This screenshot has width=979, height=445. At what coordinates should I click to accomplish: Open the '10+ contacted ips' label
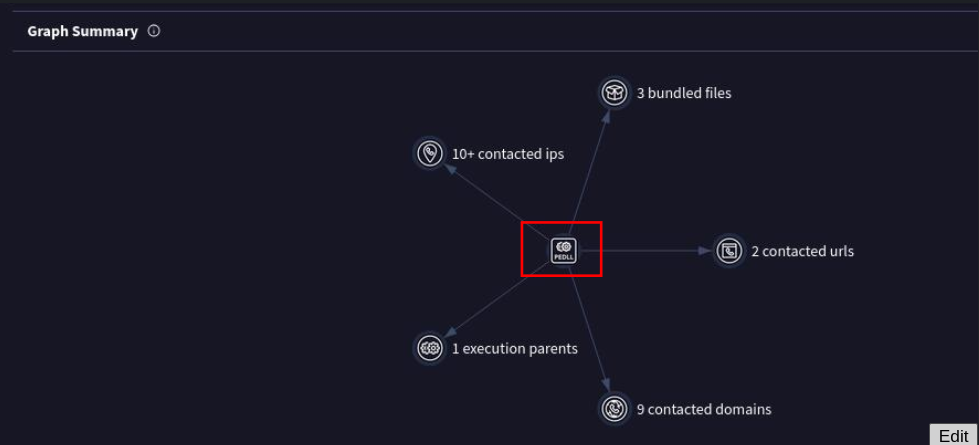pos(508,154)
